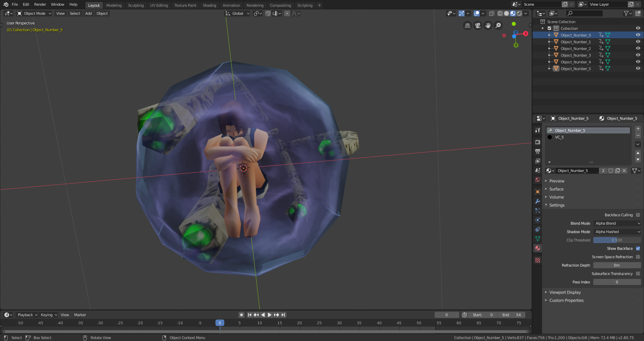Image resolution: width=644 pixels, height=341 pixels.
Task: Hide Object_Number_5 in outliner
Action: tap(638, 68)
